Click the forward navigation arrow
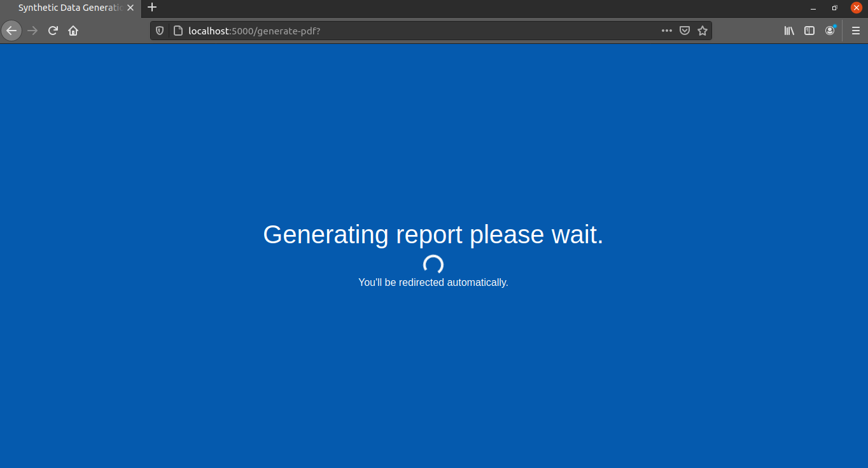The height and width of the screenshot is (468, 868). 32,31
